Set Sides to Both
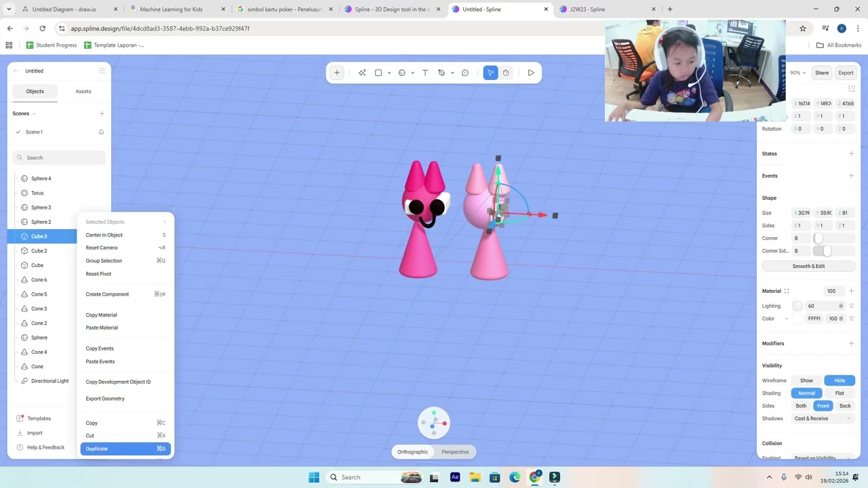The image size is (868, 488). (x=801, y=406)
